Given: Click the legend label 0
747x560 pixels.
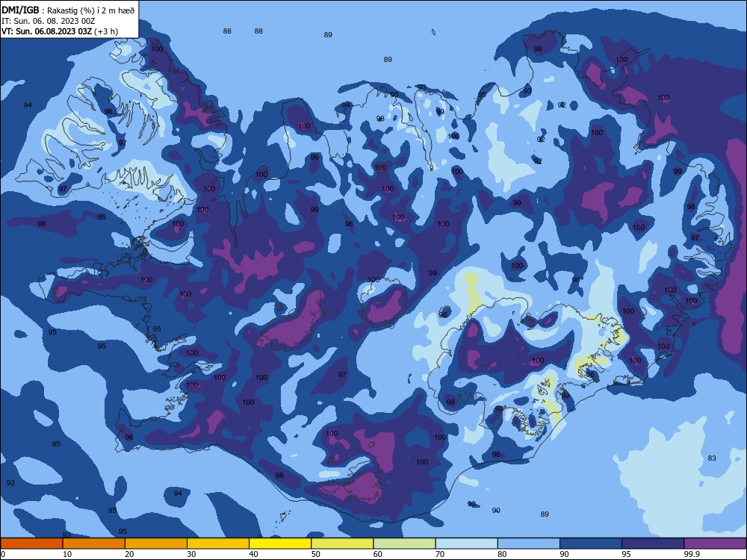Looking at the screenshot, I should click(3, 554).
